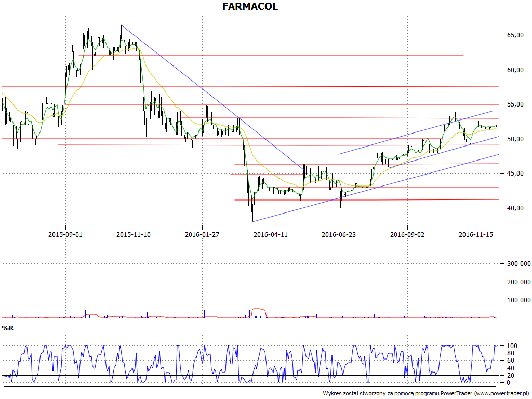Click the PowerTrader credit text at bottom
Viewport: 532px width, 399px height.
(x=427, y=394)
